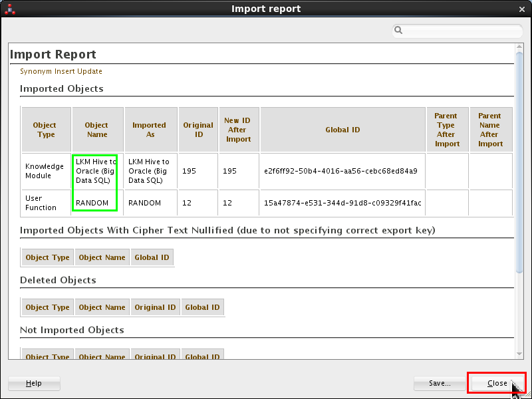Viewport: 532px width, 399px height.
Task: Close the dialog with the title bar X
Action: click(522, 9)
